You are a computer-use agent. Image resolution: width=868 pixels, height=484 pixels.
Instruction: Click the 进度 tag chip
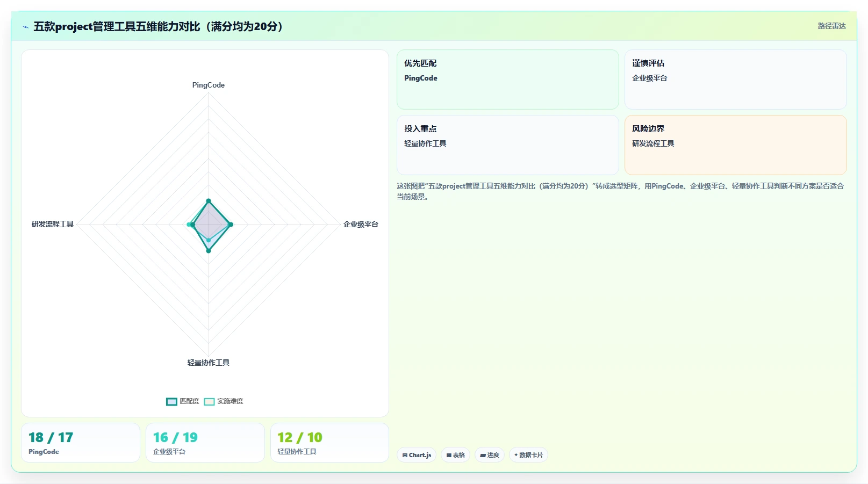pos(489,455)
